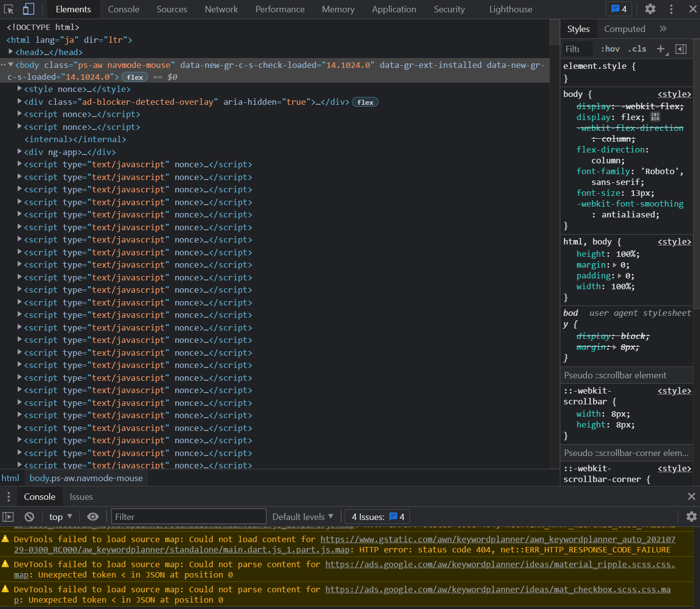Click the element.style rule header

coord(599,66)
